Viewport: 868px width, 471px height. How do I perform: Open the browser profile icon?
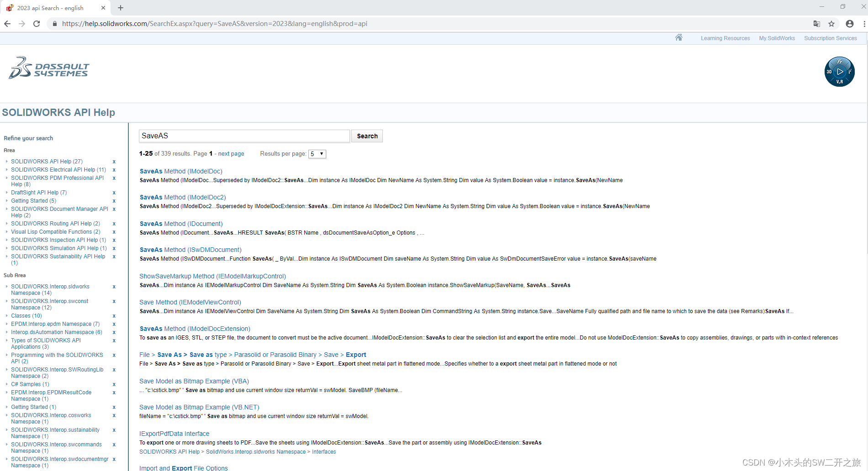tap(850, 24)
